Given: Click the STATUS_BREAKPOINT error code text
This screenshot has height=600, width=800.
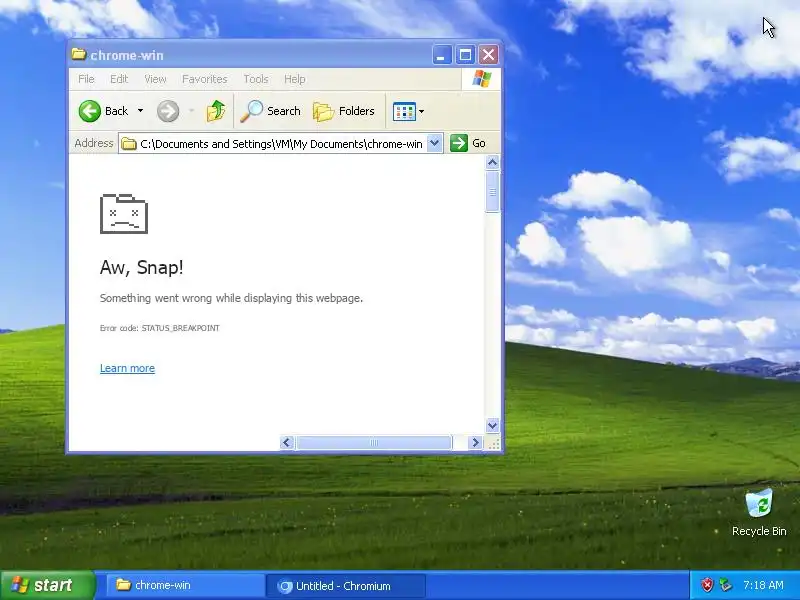Looking at the screenshot, I should pyautogui.click(x=181, y=328).
